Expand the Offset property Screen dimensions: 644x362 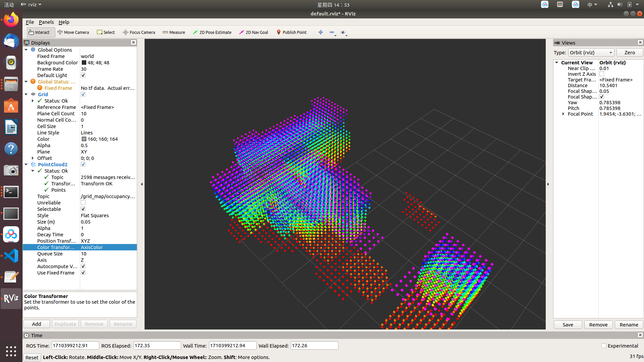point(33,158)
